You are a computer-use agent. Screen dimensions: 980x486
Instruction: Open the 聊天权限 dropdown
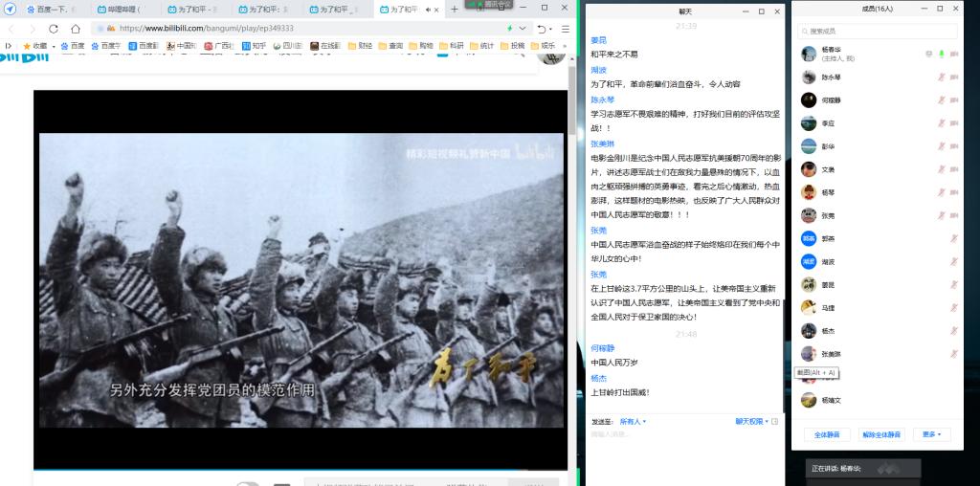point(752,422)
